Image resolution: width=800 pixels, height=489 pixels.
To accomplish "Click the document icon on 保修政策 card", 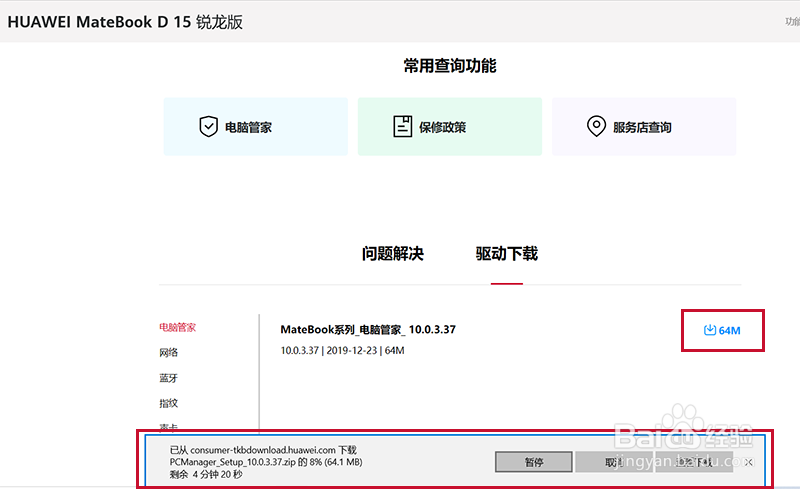I will [x=402, y=126].
